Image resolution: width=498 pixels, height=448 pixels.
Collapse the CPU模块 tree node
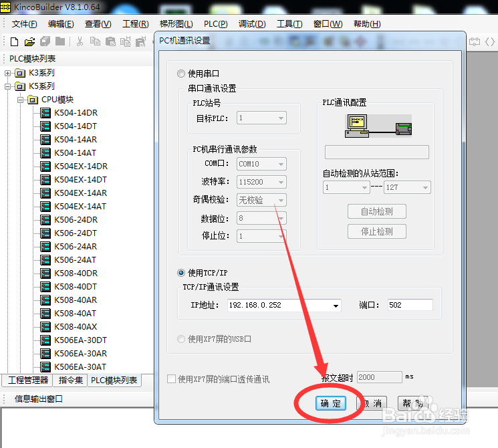click(x=20, y=100)
